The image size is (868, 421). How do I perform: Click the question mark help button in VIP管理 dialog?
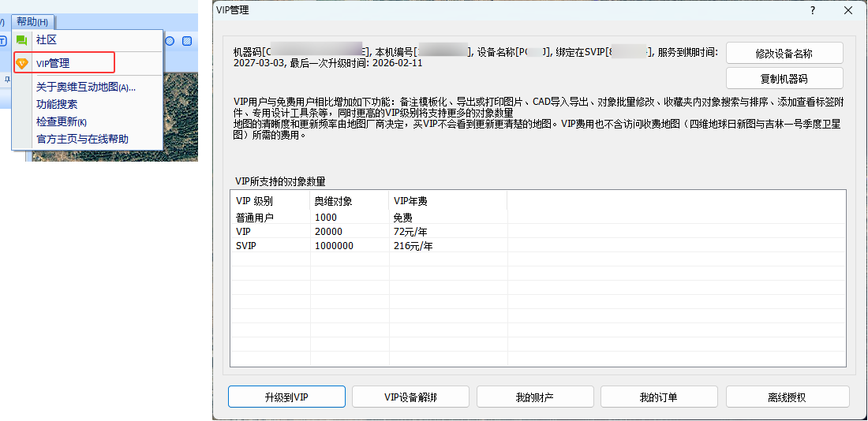(x=813, y=10)
